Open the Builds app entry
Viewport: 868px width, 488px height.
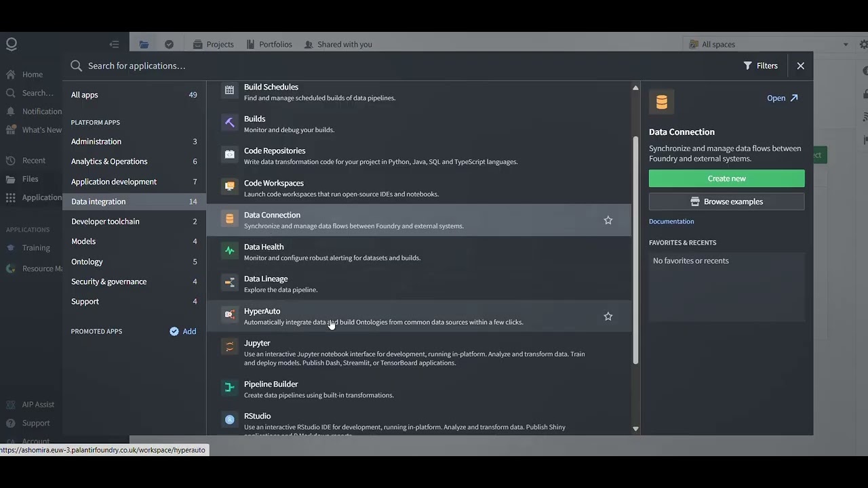(418, 123)
